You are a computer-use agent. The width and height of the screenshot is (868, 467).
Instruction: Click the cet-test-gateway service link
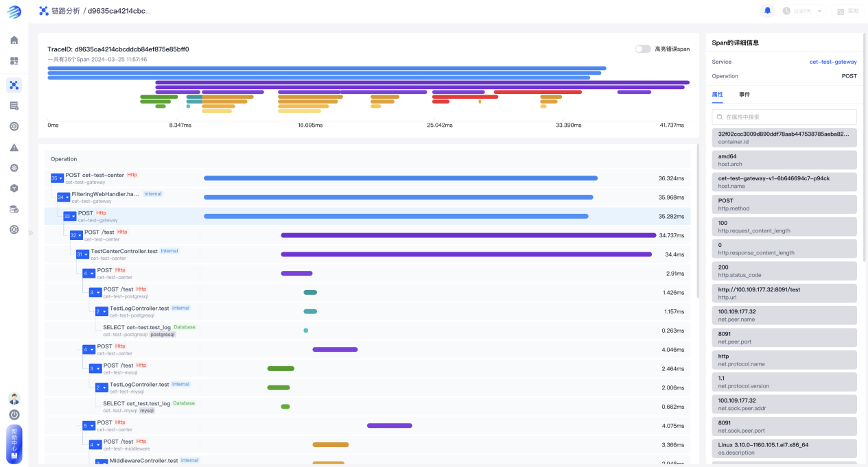click(x=832, y=62)
